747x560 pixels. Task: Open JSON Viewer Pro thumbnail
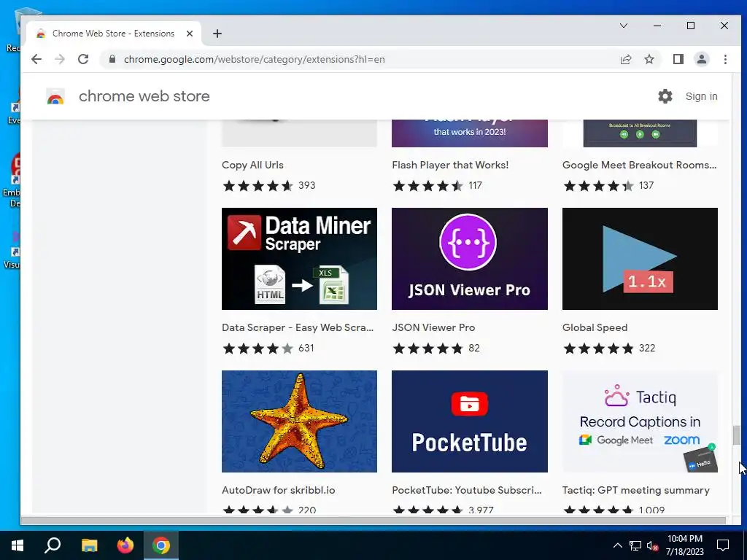(x=469, y=259)
